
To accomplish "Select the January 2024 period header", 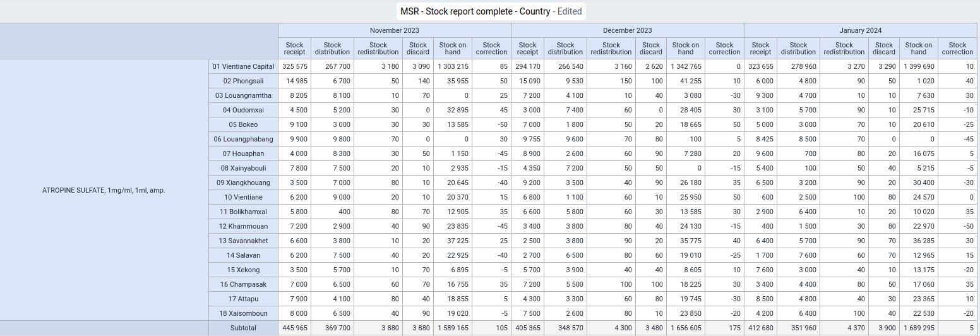I will [861, 30].
